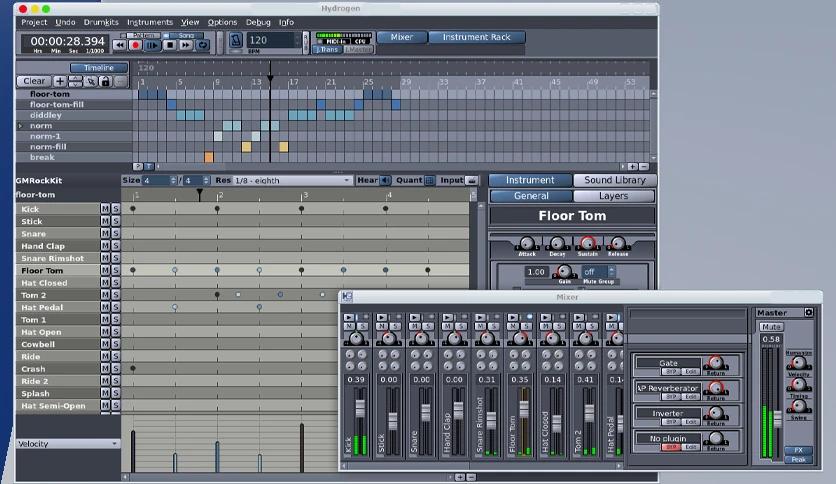836x484 pixels.
Task: Open the Velocity property dropdown
Action: pyautogui.click(x=67, y=444)
